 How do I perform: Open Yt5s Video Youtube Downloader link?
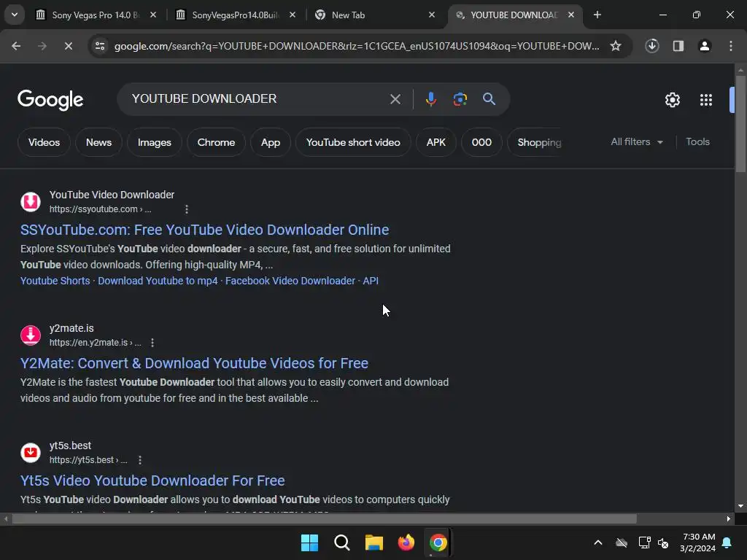(152, 481)
